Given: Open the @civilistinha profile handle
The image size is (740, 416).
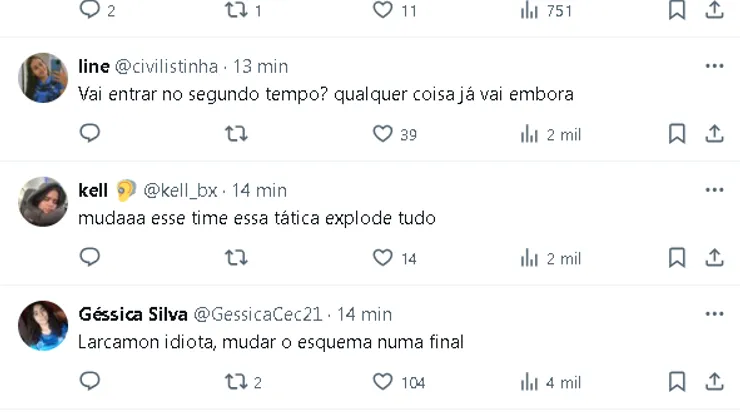Looking at the screenshot, I should (166, 66).
